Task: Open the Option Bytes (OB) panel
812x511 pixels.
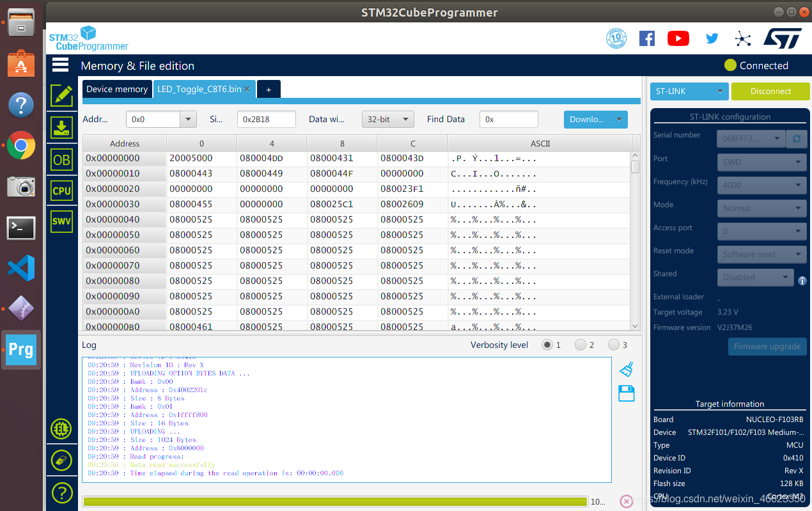Action: pyautogui.click(x=61, y=159)
